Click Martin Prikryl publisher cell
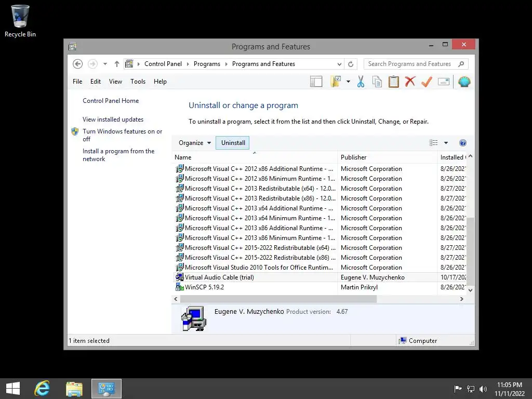The height and width of the screenshot is (399, 532). 359,287
